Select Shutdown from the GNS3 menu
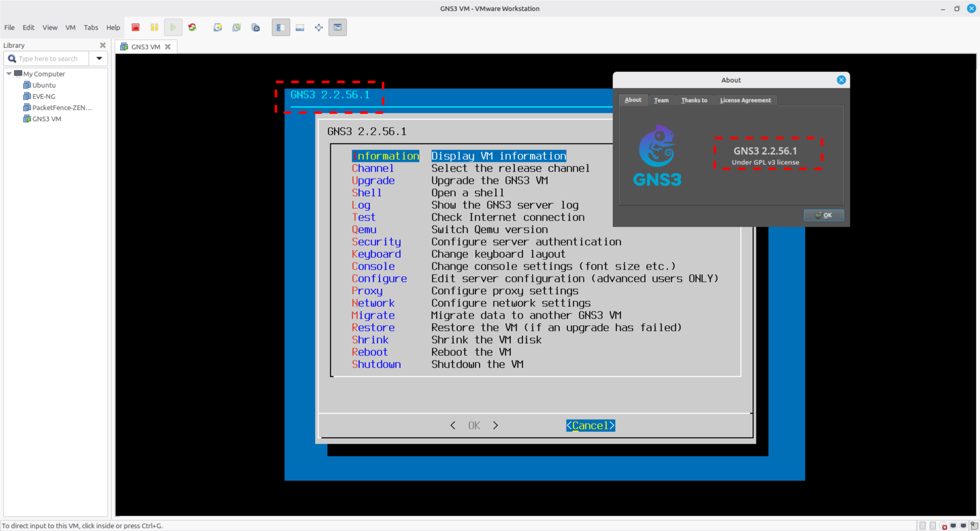Screen dimensions: 980x531 376,364
